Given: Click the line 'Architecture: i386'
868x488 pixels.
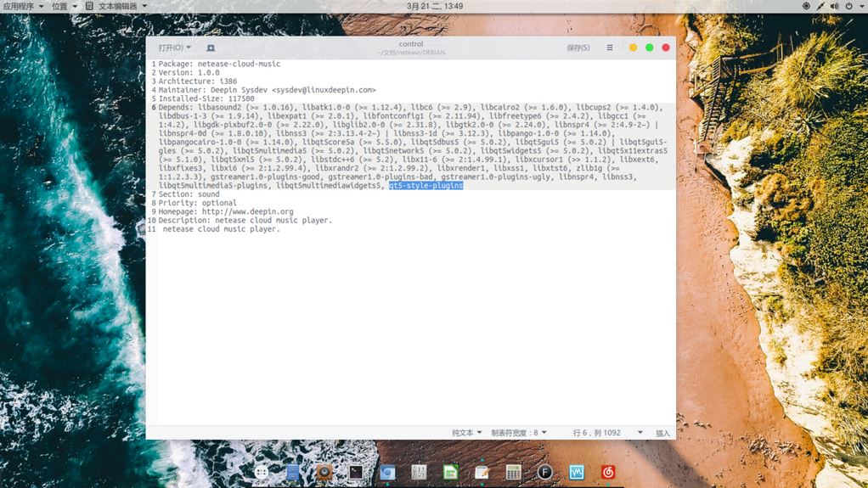Looking at the screenshot, I should coord(198,81).
